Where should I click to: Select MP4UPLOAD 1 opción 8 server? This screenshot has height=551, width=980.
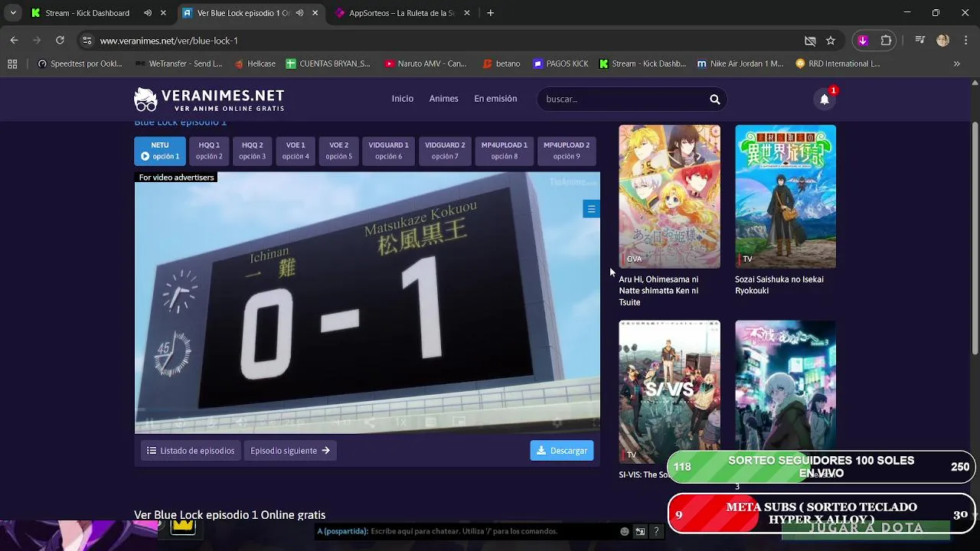[505, 151]
